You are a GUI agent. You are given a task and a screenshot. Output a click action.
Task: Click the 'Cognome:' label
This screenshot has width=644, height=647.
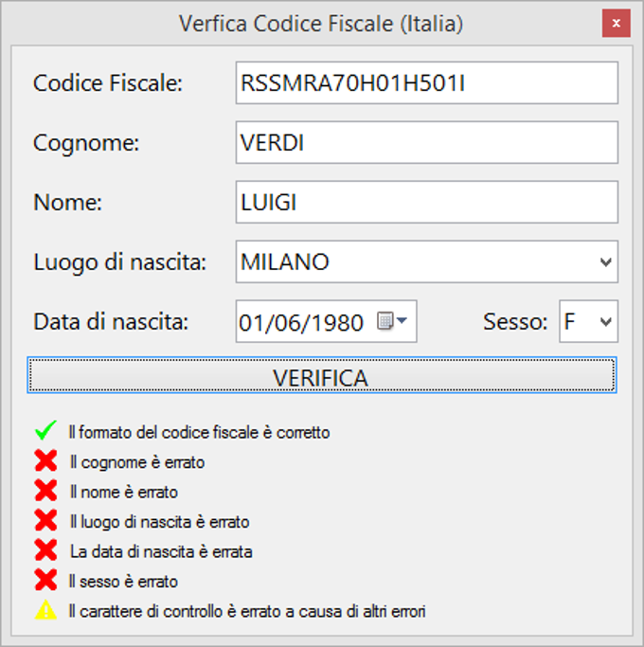pyautogui.click(x=86, y=144)
